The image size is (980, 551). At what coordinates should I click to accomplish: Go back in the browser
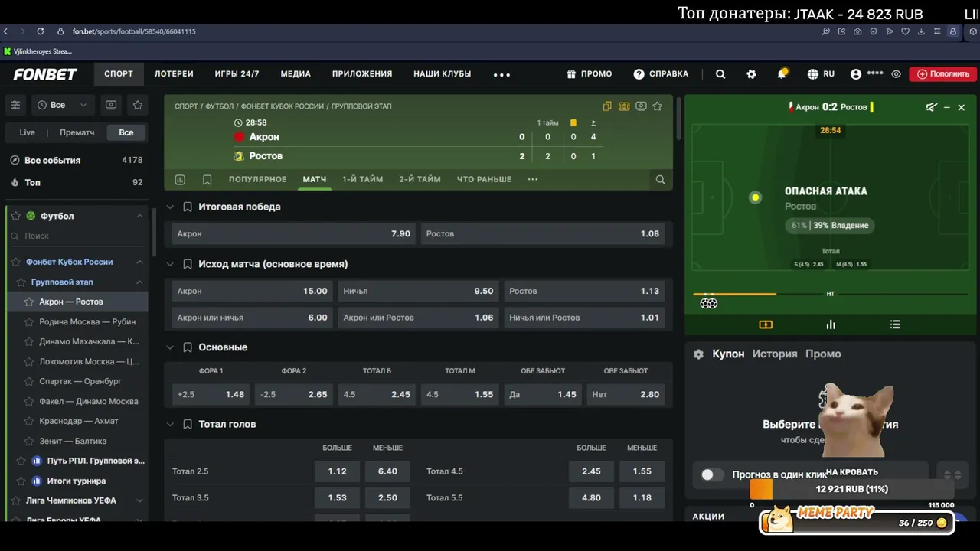pyautogui.click(x=6, y=31)
